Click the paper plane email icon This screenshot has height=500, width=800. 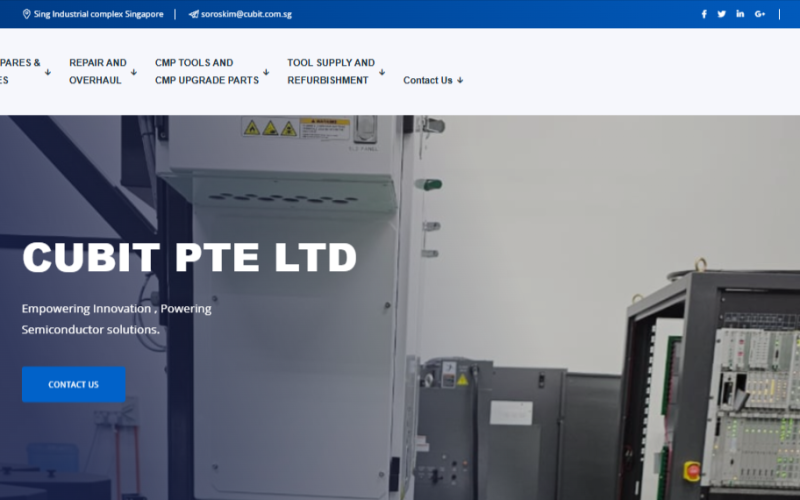click(x=193, y=14)
